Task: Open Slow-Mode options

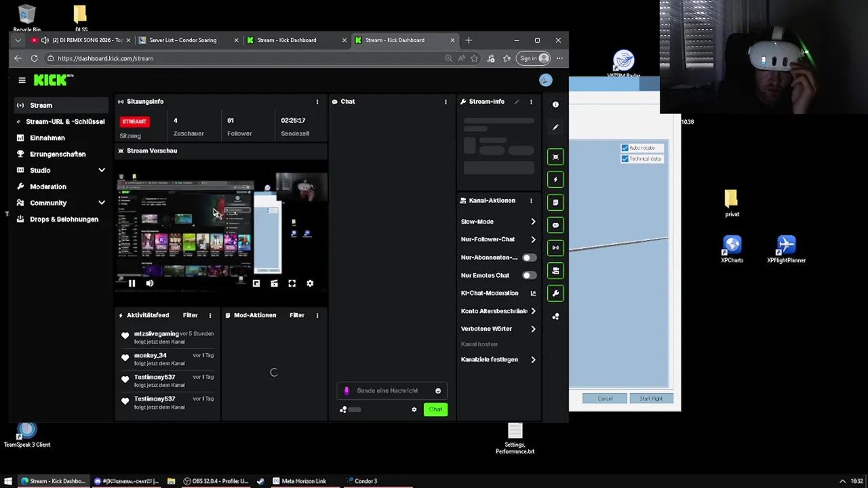Action: (498, 222)
